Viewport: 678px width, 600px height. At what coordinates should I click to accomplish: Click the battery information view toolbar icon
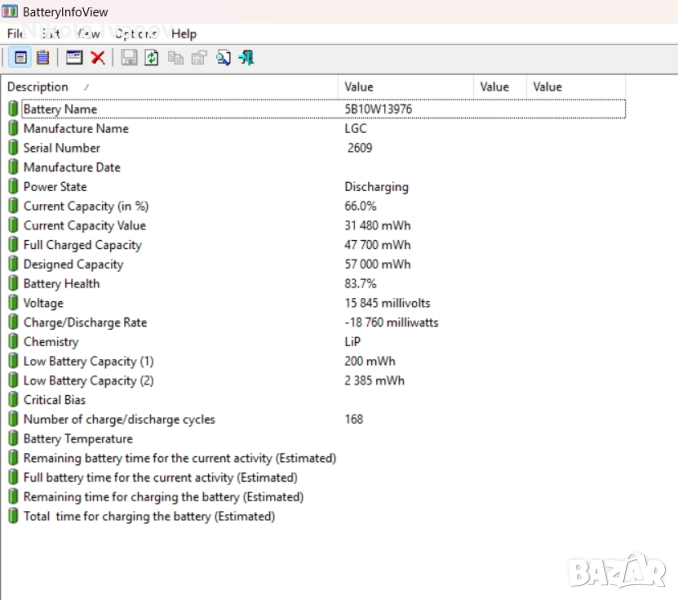21,58
